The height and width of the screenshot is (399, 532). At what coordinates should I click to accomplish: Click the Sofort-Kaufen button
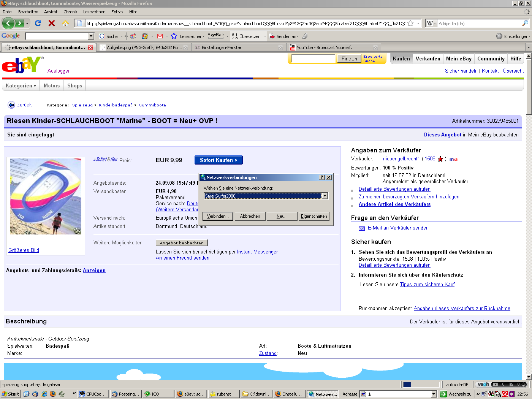point(218,160)
